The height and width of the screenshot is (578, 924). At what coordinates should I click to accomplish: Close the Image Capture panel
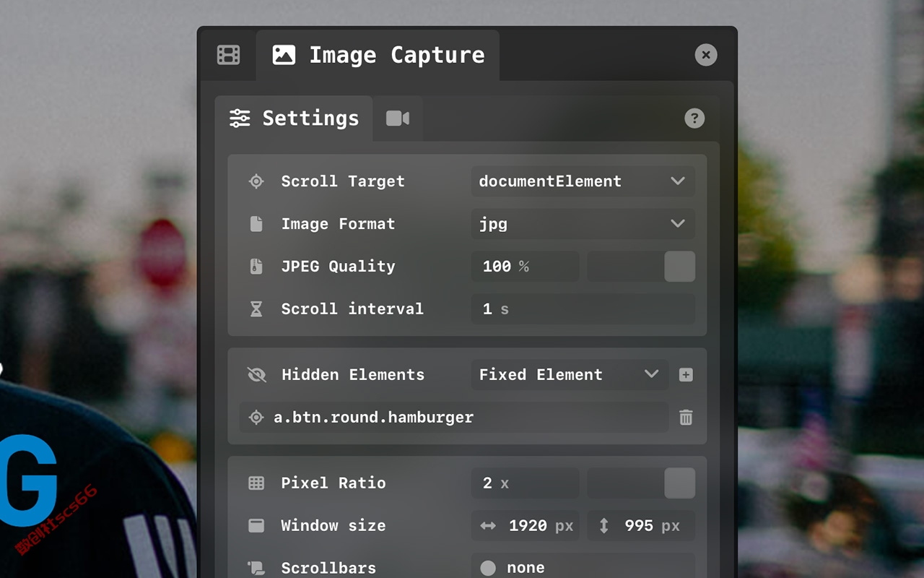coord(706,55)
